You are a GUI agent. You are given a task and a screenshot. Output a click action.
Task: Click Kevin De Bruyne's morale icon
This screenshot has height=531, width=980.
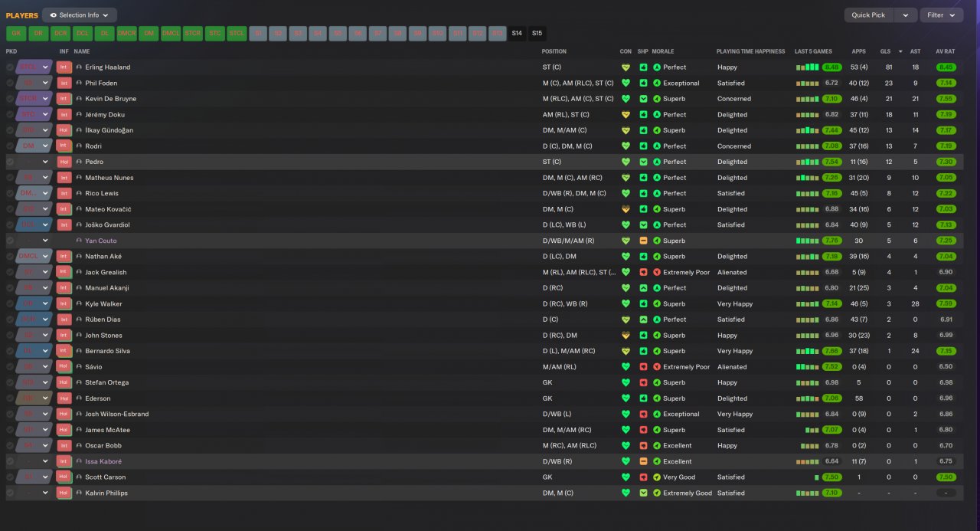[657, 99]
